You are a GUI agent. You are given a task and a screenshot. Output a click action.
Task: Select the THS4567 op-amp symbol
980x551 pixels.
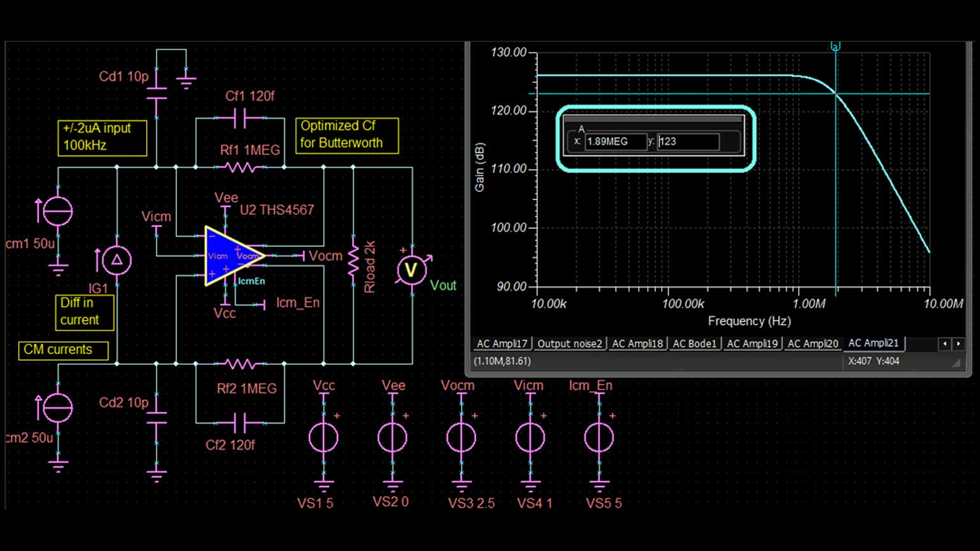pos(232,256)
